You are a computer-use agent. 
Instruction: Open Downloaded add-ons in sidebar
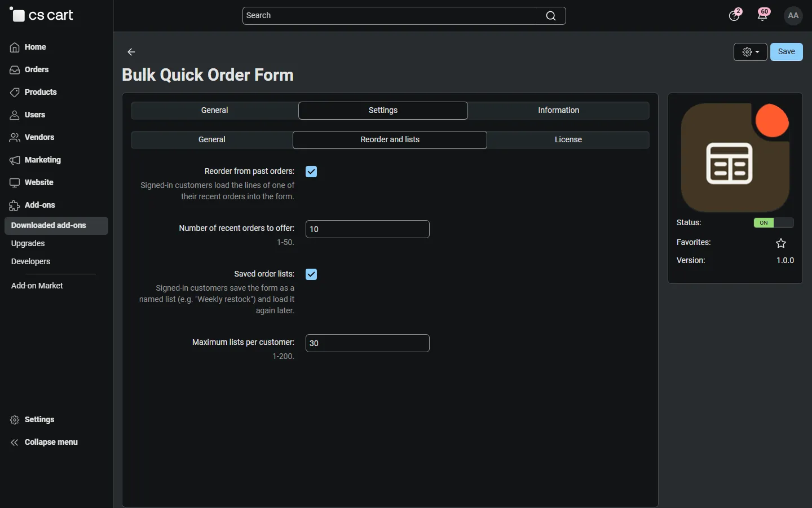[x=56, y=226]
